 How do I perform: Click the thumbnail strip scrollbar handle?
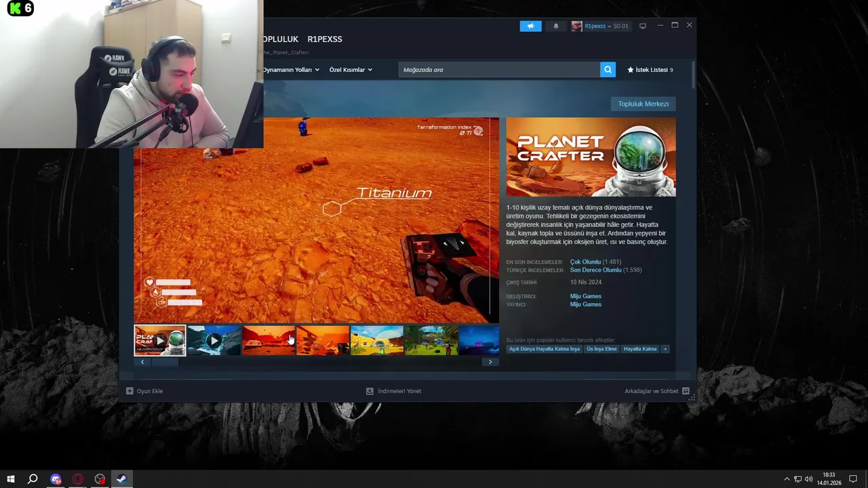tap(165, 362)
